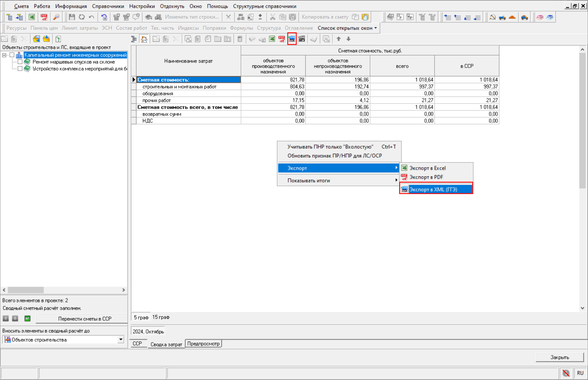
Task: Check the Устройство комплекса мероприятий checkbox
Action: point(20,69)
